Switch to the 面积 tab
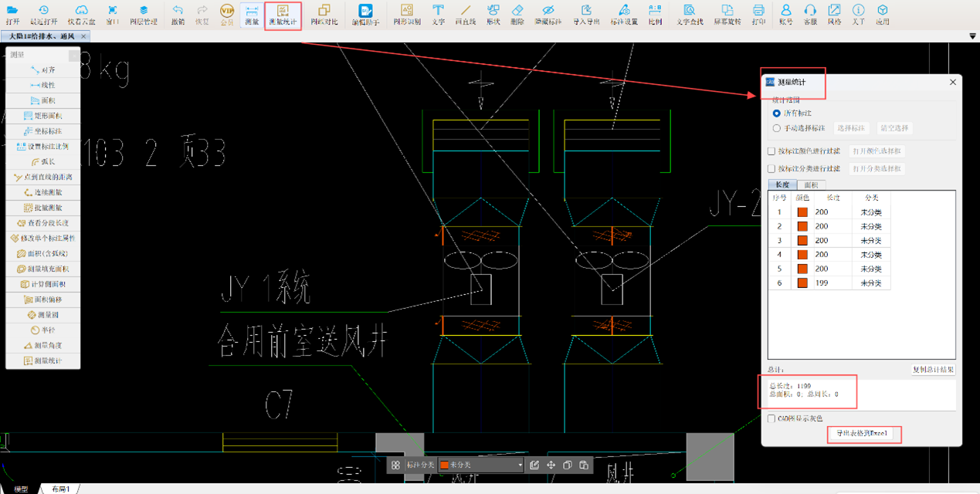The height and width of the screenshot is (494, 980). coord(812,185)
